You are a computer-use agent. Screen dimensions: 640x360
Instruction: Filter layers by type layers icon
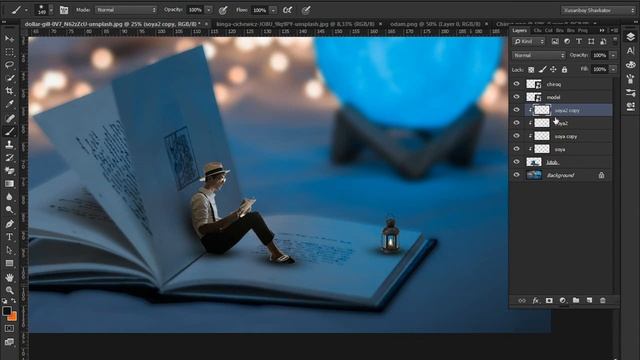click(x=579, y=41)
